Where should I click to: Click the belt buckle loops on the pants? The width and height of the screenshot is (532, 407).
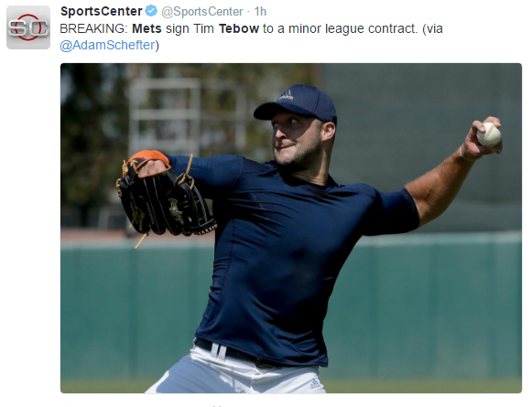click(x=218, y=350)
